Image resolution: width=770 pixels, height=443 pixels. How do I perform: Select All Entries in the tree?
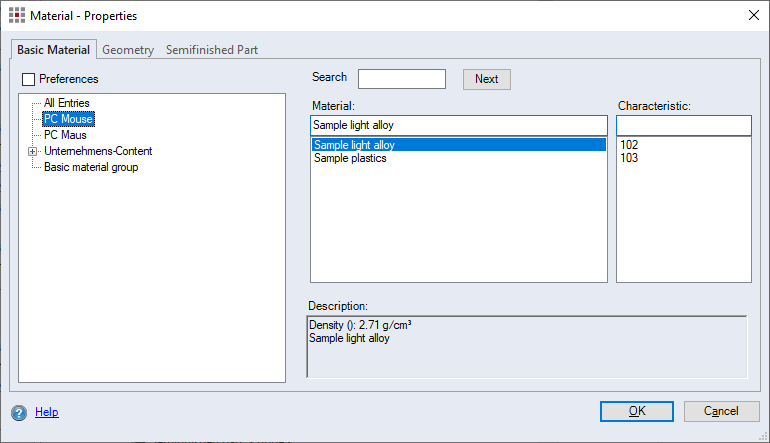[x=67, y=103]
